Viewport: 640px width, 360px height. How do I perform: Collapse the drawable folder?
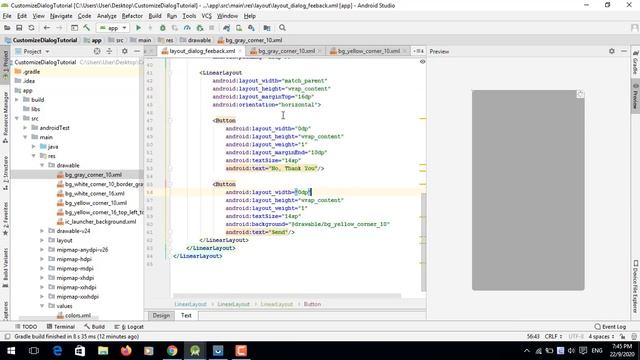click(42, 165)
